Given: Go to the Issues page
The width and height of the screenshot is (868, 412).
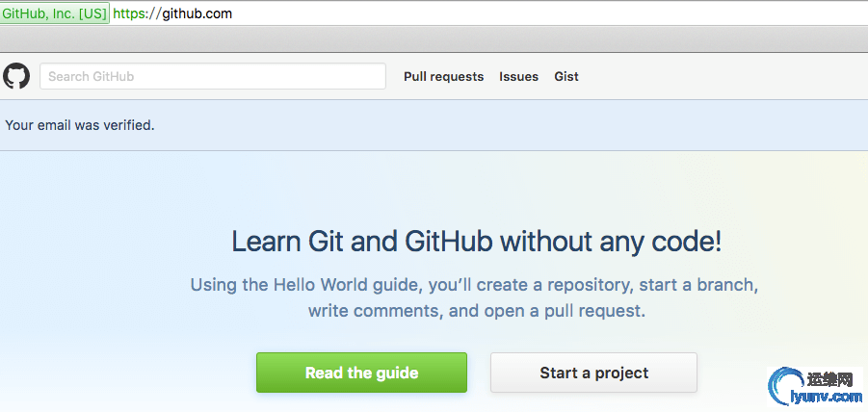Looking at the screenshot, I should pos(518,76).
